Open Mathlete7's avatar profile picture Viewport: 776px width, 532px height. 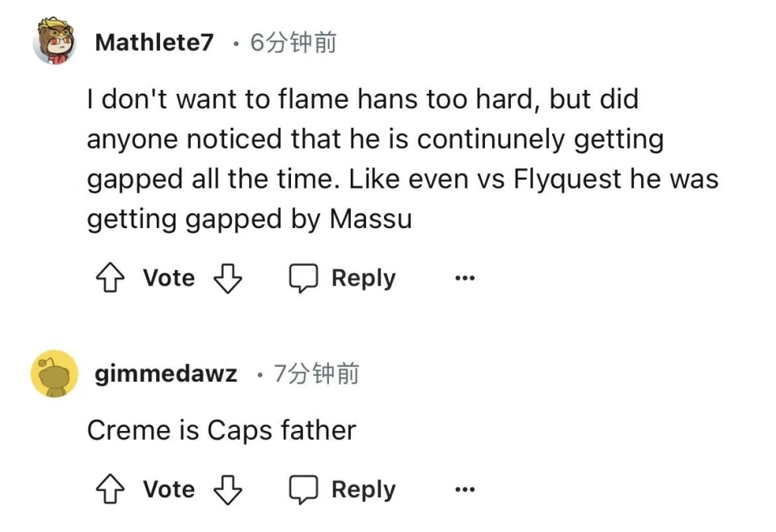(x=54, y=42)
